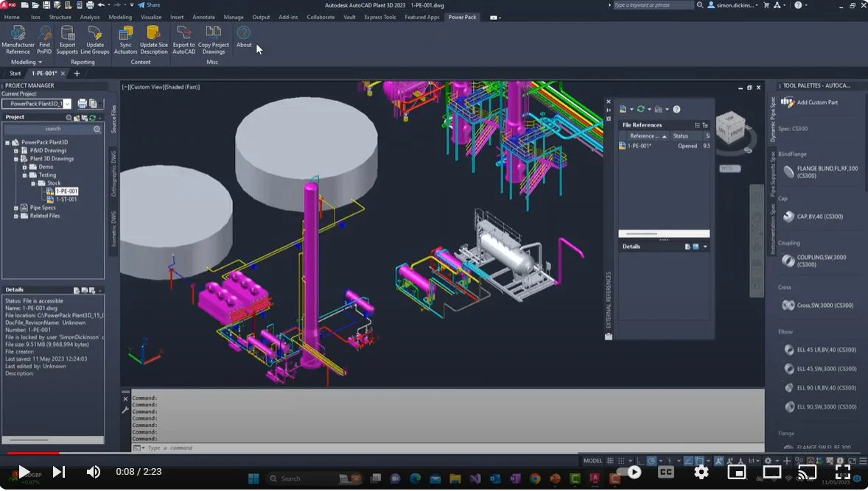Open the About dialog icon
Viewport: 868px width, 491px height.
244,37
